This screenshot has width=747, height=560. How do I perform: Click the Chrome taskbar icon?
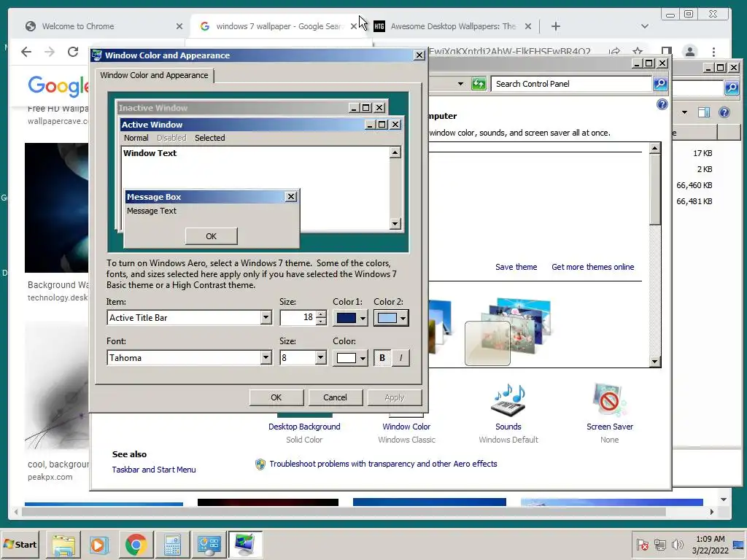136,545
